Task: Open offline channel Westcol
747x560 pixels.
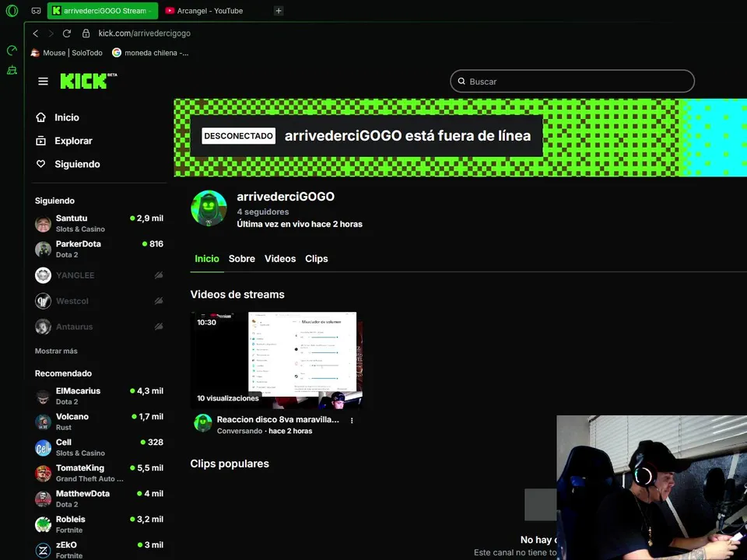Action: click(x=99, y=301)
